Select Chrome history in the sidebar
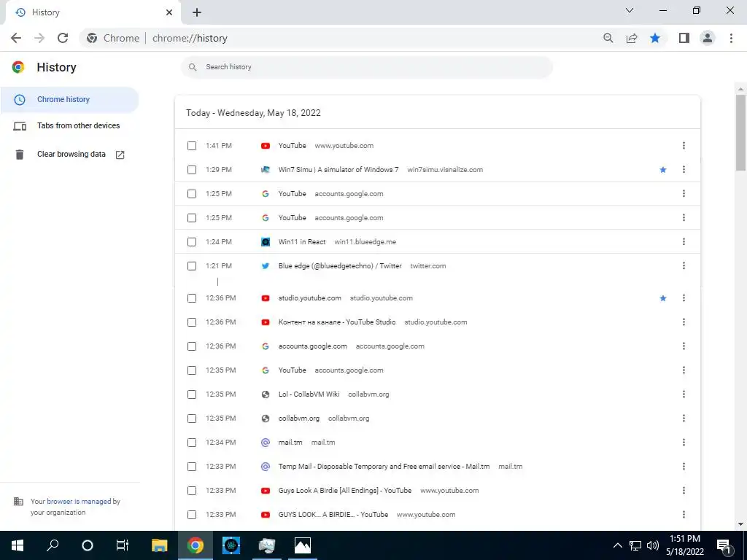The image size is (747, 560). [69, 99]
